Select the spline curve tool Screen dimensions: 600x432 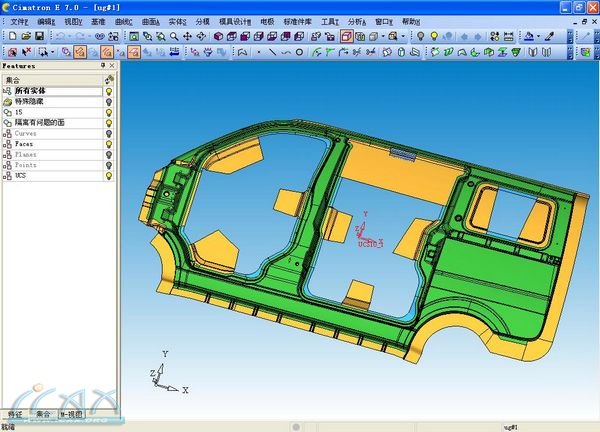[286, 52]
